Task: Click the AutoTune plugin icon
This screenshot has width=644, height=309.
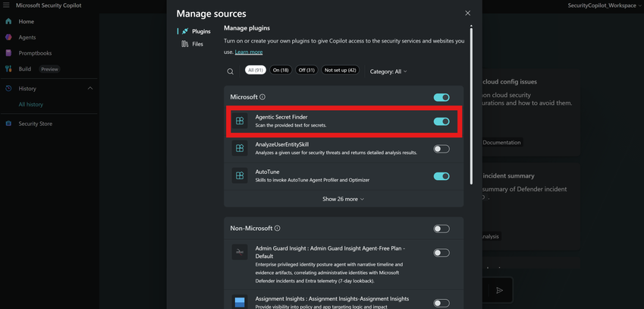Action: tap(240, 175)
